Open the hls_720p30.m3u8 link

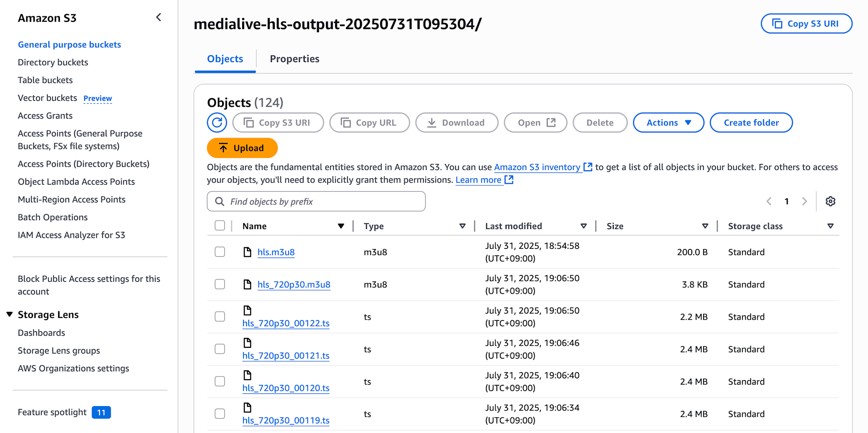294,284
